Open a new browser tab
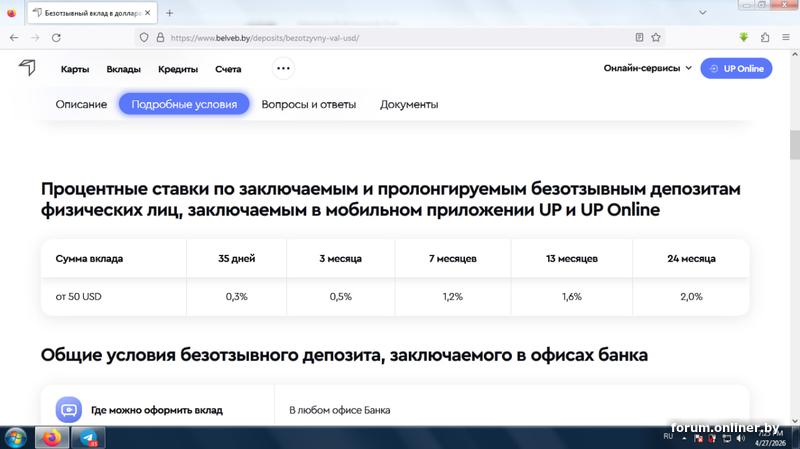 point(169,13)
